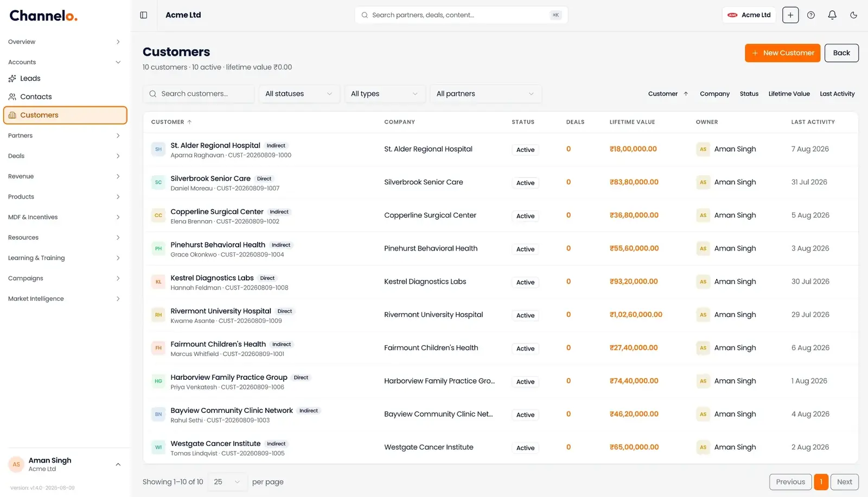
Task: Open Leads in the sidebar
Action: click(65, 79)
